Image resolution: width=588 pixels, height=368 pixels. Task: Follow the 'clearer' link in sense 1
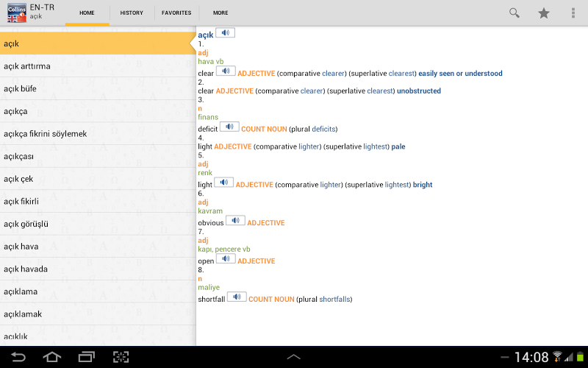coord(333,74)
